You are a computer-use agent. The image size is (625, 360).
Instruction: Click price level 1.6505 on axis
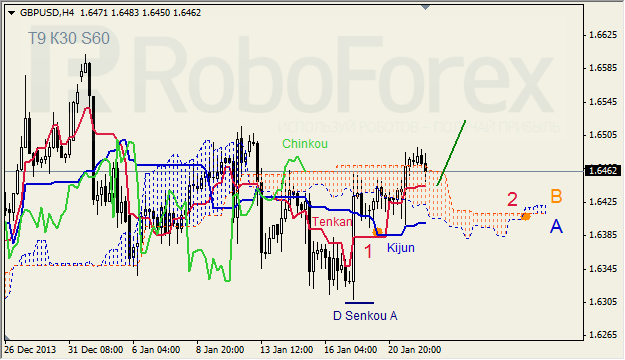pos(603,135)
